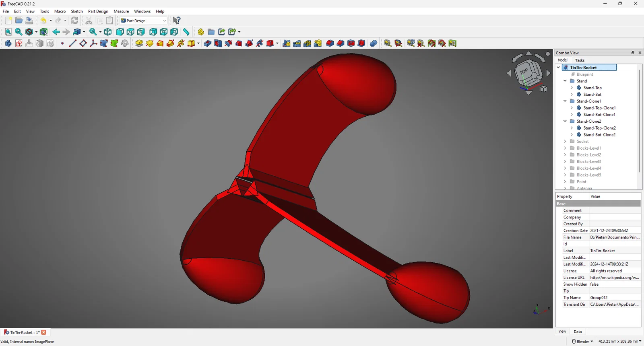Viewport: 644px width, 346px height.
Task: Open the Sketch menu
Action: point(77,11)
